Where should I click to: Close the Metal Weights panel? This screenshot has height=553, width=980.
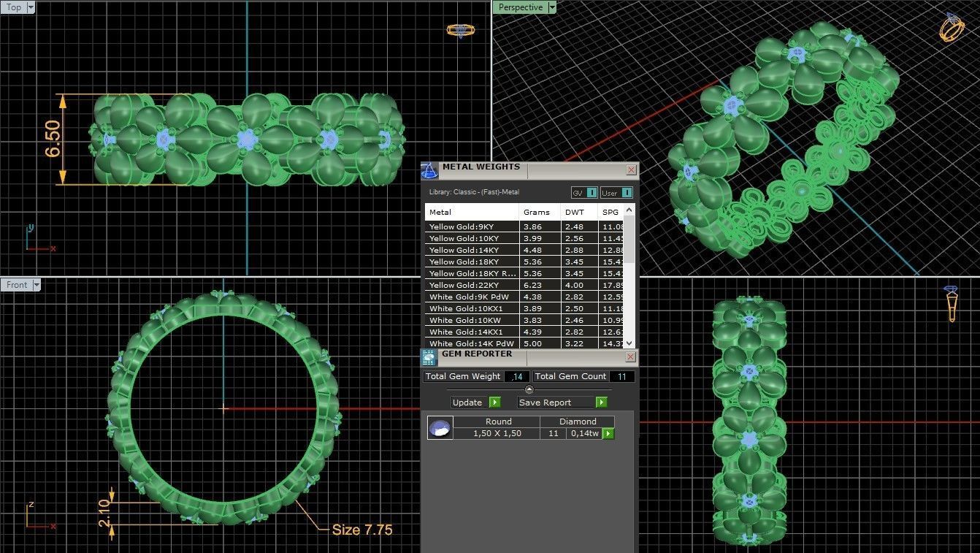(631, 169)
